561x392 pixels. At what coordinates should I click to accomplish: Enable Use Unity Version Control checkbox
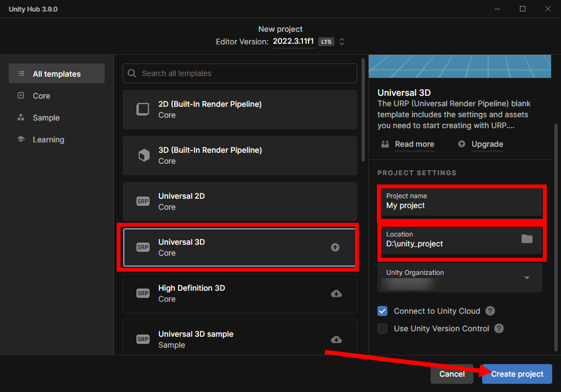[x=382, y=328]
